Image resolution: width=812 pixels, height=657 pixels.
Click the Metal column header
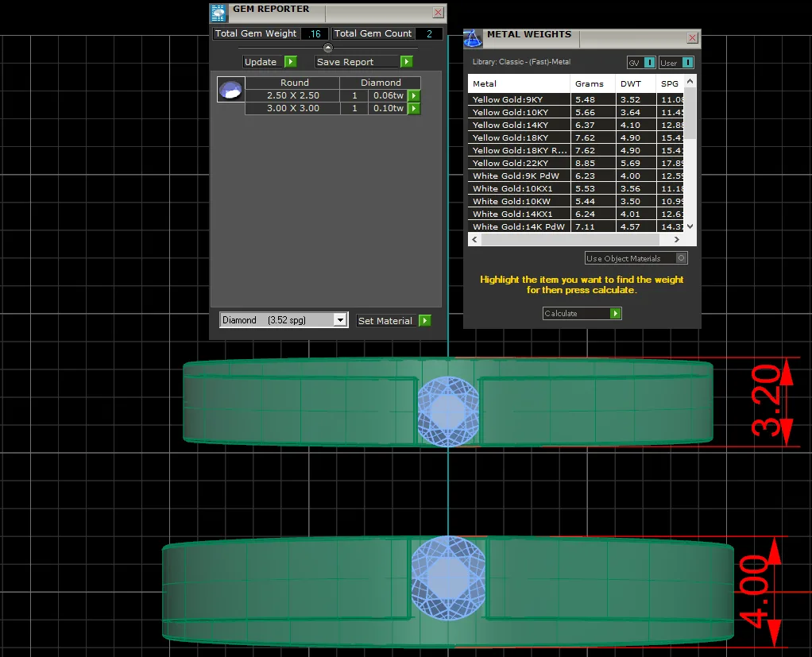coord(519,84)
